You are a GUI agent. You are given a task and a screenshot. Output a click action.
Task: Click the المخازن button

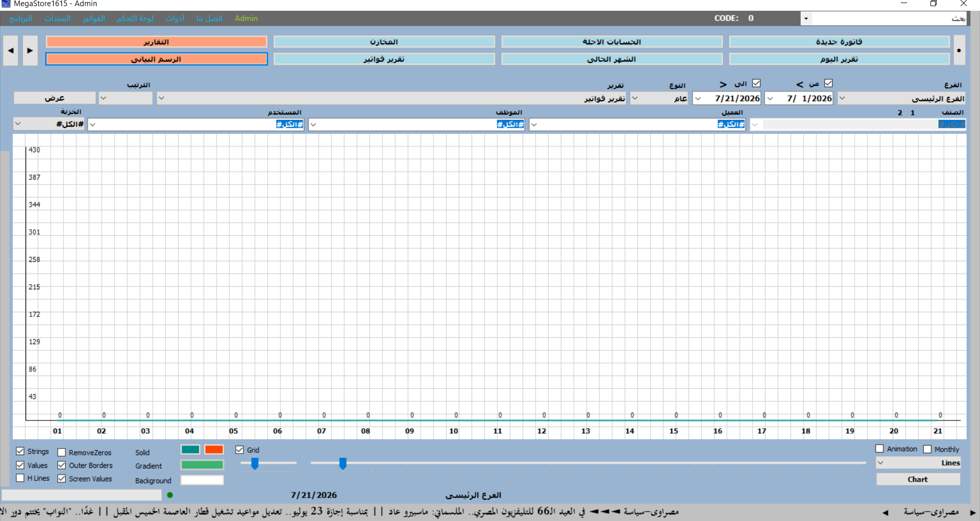[384, 42]
